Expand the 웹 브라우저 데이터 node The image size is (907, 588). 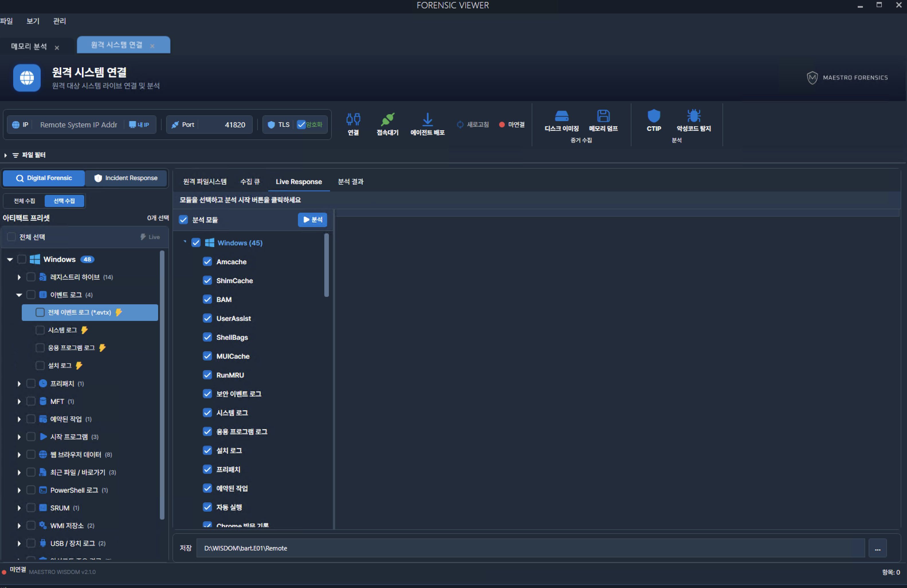[19, 454]
